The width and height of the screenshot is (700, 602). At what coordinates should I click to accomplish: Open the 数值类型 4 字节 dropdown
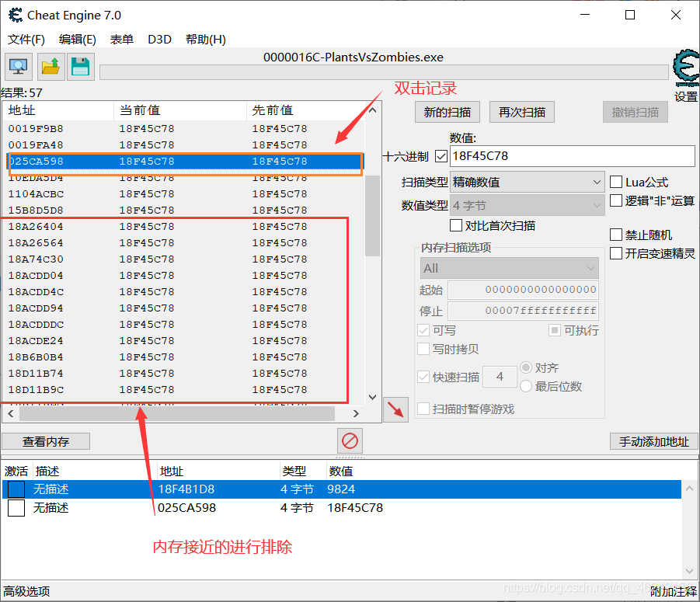[x=527, y=205]
